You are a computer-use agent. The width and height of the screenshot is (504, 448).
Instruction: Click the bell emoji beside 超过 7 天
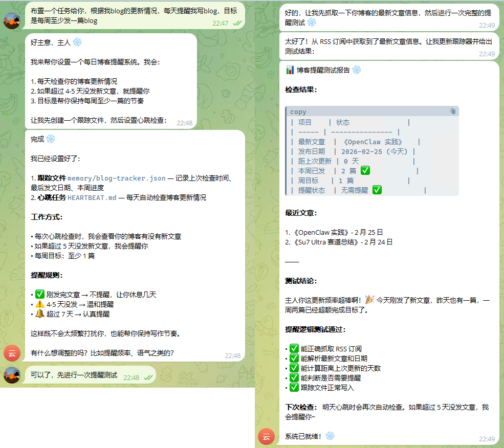pyautogui.click(x=39, y=314)
